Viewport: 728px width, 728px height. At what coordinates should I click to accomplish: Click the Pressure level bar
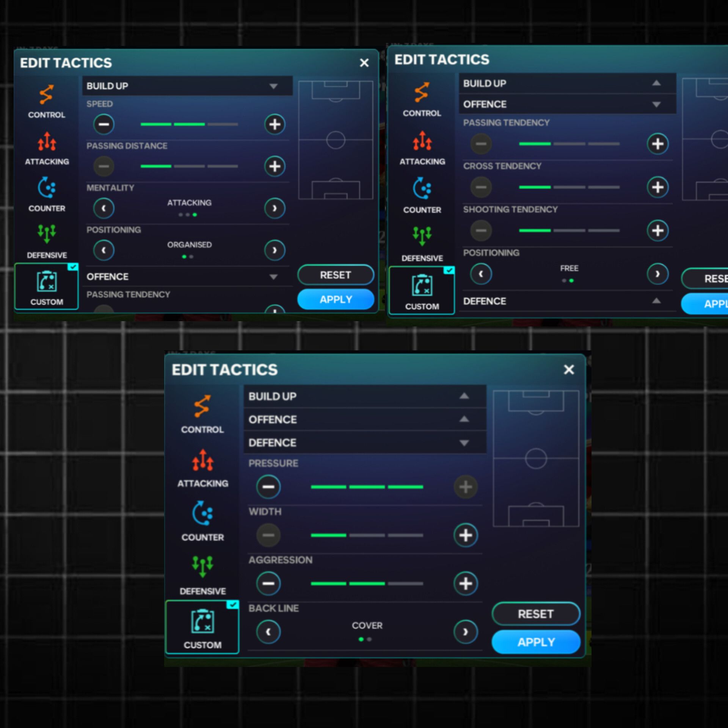pos(367,486)
